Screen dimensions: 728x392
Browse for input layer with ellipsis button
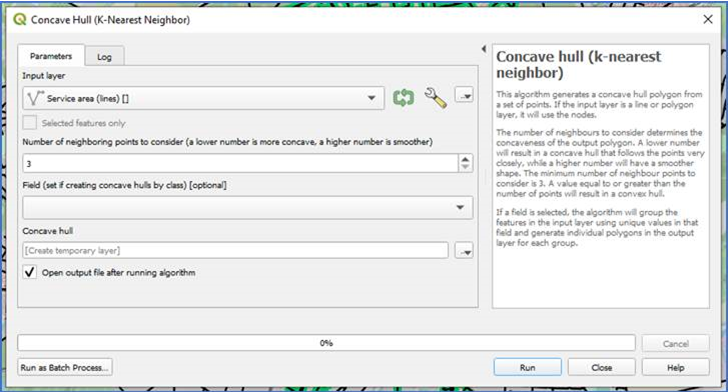coord(464,96)
